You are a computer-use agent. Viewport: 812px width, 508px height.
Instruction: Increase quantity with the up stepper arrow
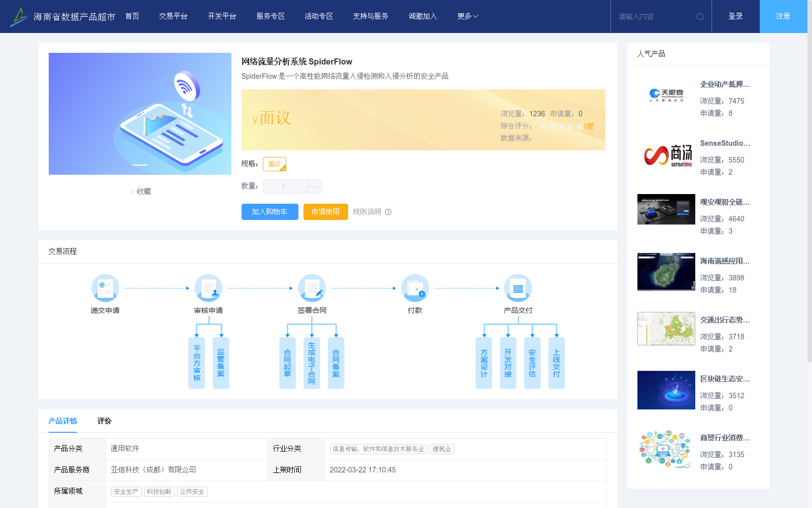coord(315,183)
